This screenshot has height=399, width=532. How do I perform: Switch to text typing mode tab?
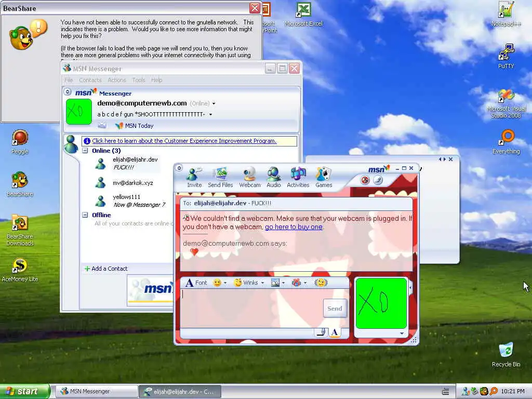[x=335, y=332]
